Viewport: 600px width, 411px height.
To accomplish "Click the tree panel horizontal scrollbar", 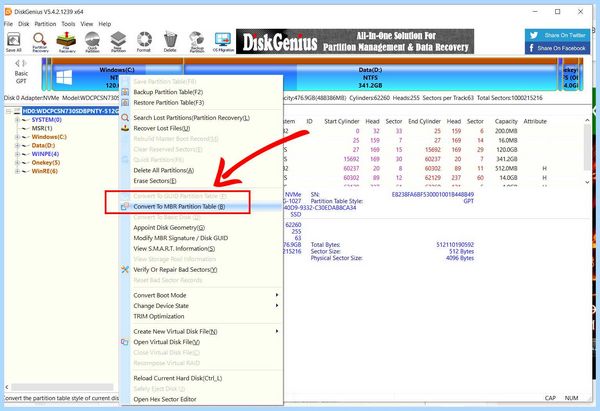I will point(62,387).
